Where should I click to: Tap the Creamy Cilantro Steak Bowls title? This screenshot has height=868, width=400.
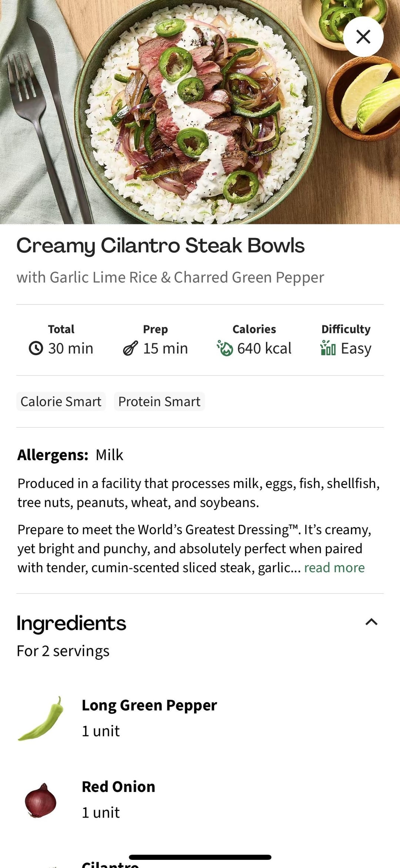[x=160, y=245]
